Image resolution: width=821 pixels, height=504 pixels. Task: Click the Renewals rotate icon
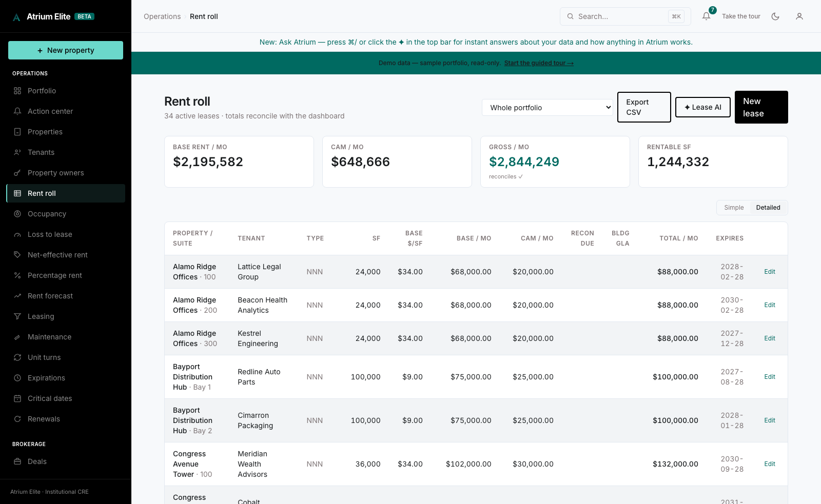[17, 419]
